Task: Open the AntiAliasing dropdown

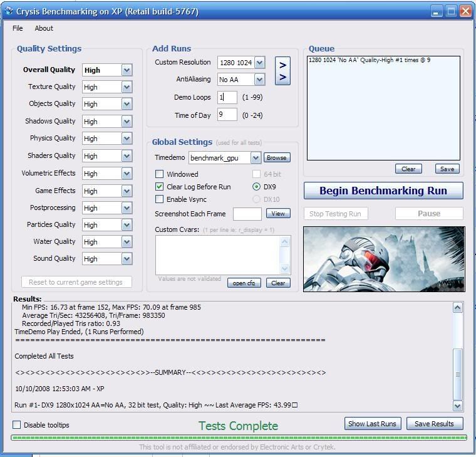Action: [x=259, y=80]
